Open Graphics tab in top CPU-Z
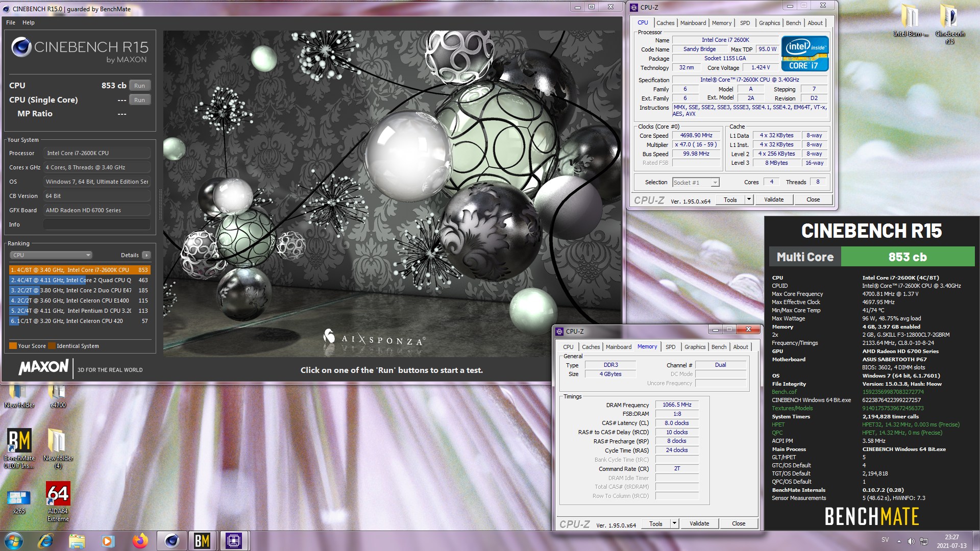The image size is (980, 551). [x=769, y=23]
